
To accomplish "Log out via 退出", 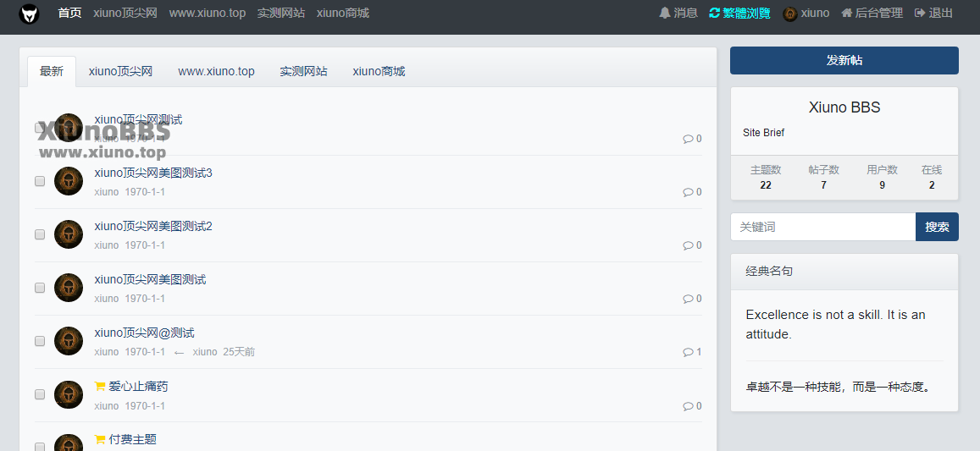I will tap(933, 14).
